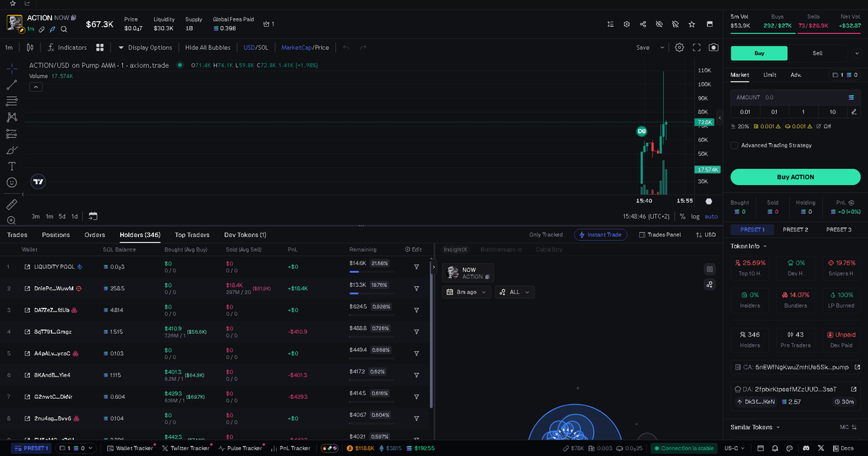Viewport: 868px width, 456px height.
Task: Open the Top Traders tab
Action: pos(192,235)
